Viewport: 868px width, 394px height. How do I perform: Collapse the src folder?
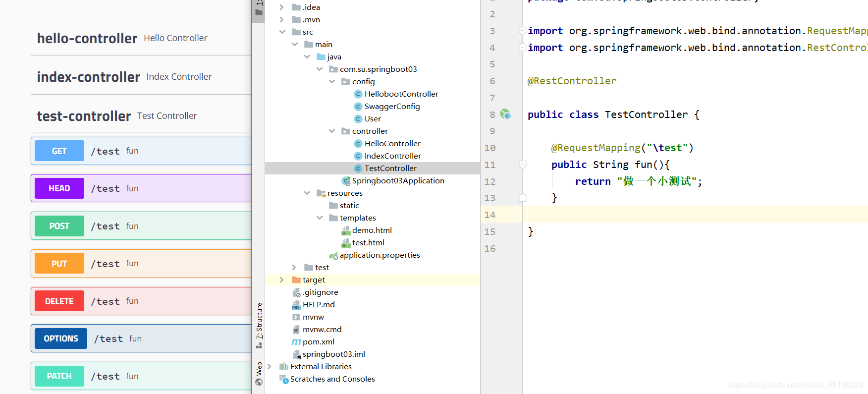pos(282,32)
